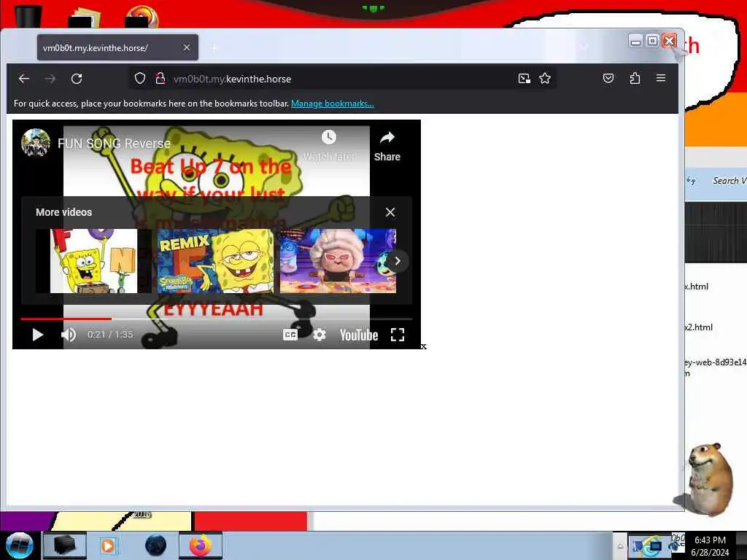
Task: Bookmark this page with the star icon
Action: pos(545,79)
